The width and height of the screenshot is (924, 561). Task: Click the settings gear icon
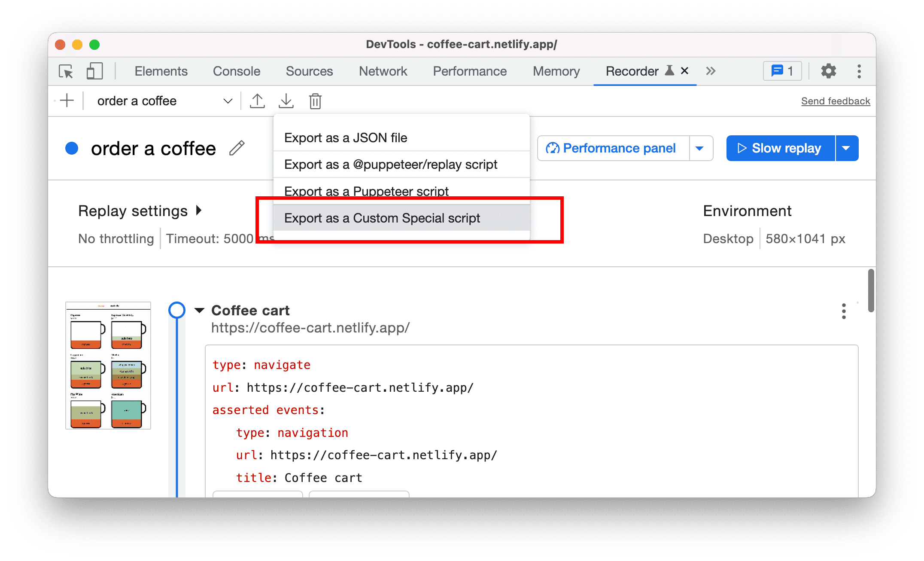828,72
